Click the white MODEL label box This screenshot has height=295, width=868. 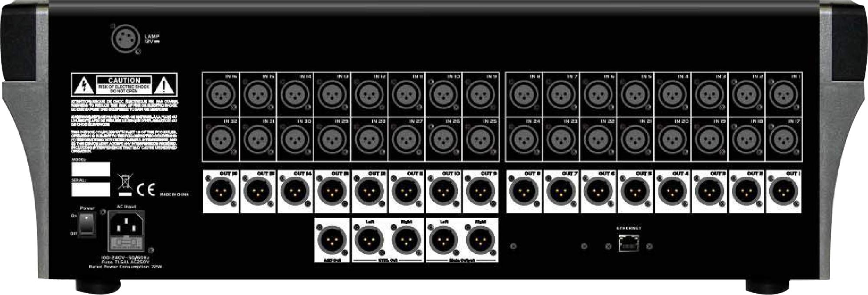(x=91, y=169)
